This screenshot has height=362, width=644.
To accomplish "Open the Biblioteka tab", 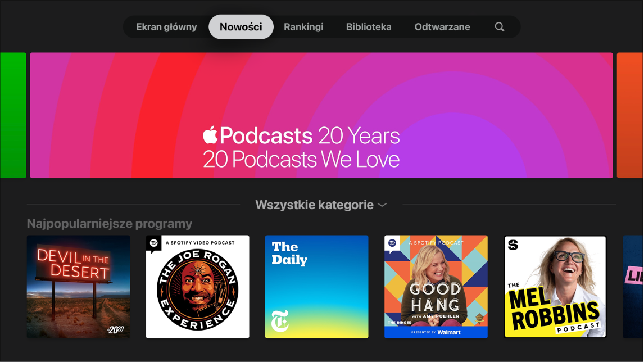I will pos(369,26).
